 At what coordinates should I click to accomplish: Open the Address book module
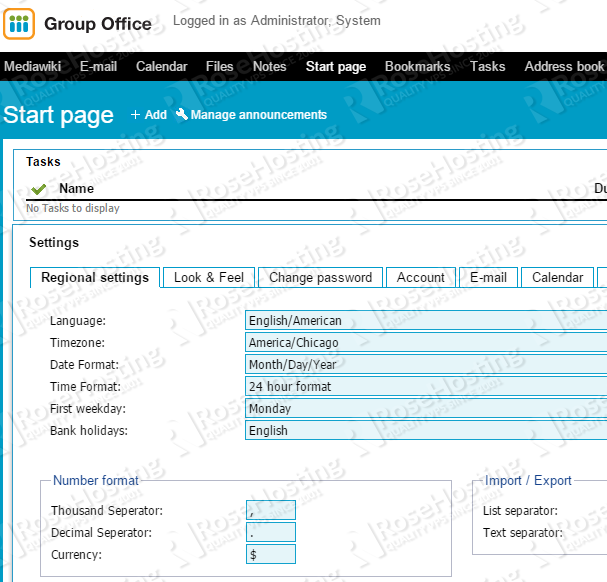click(564, 67)
